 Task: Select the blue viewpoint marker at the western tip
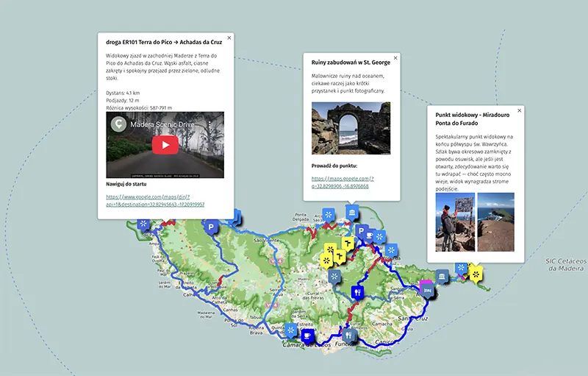[143, 224]
